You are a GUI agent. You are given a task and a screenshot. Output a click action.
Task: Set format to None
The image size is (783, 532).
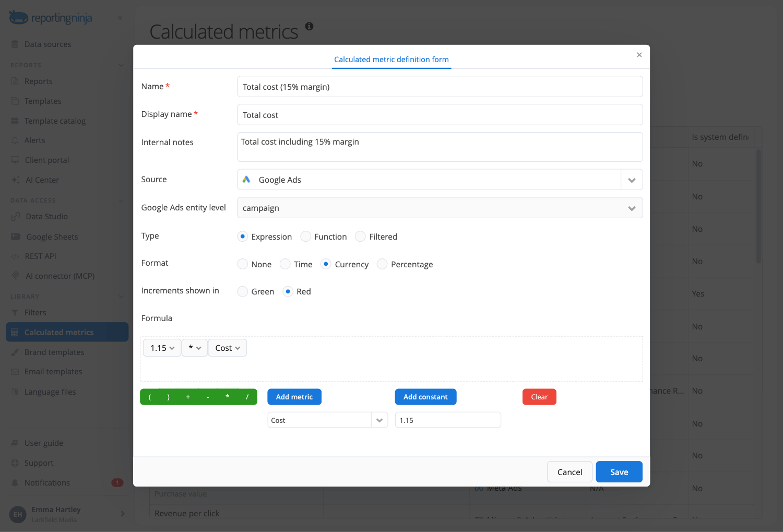click(x=242, y=264)
